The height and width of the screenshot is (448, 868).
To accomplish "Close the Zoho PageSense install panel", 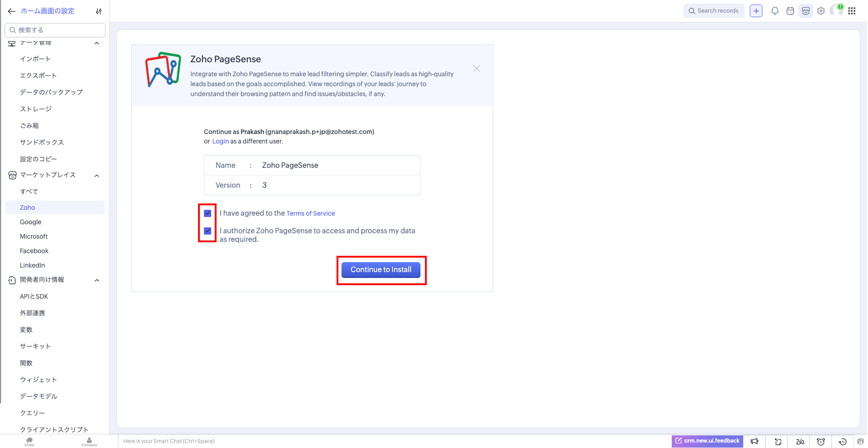I will point(476,69).
